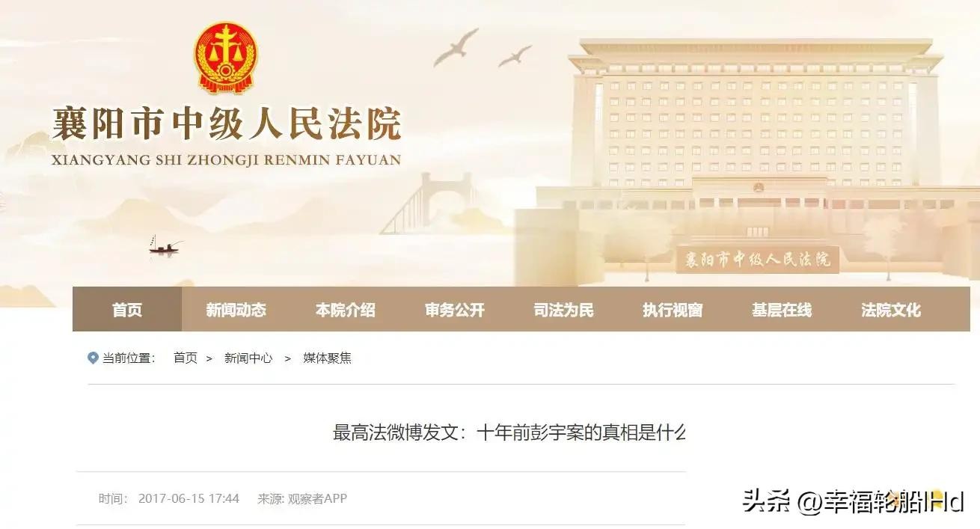Go to 本院介绍 section
Viewport: 980px width, 529px height.
(x=345, y=309)
